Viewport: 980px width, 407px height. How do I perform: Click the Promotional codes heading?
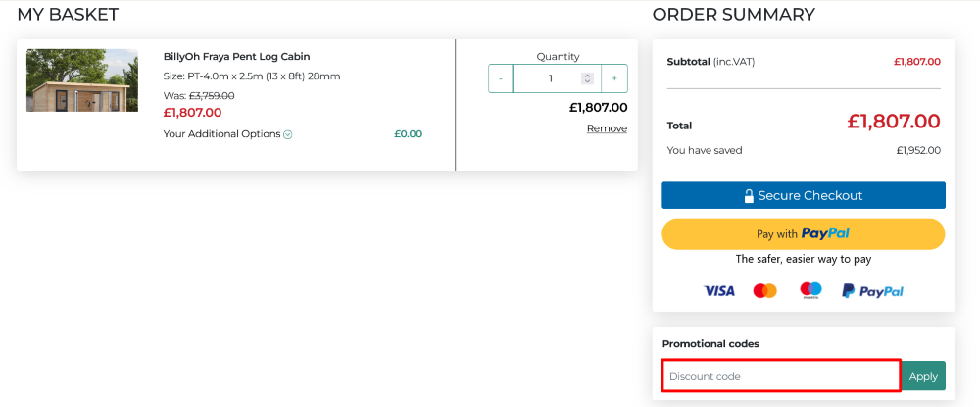pos(710,344)
